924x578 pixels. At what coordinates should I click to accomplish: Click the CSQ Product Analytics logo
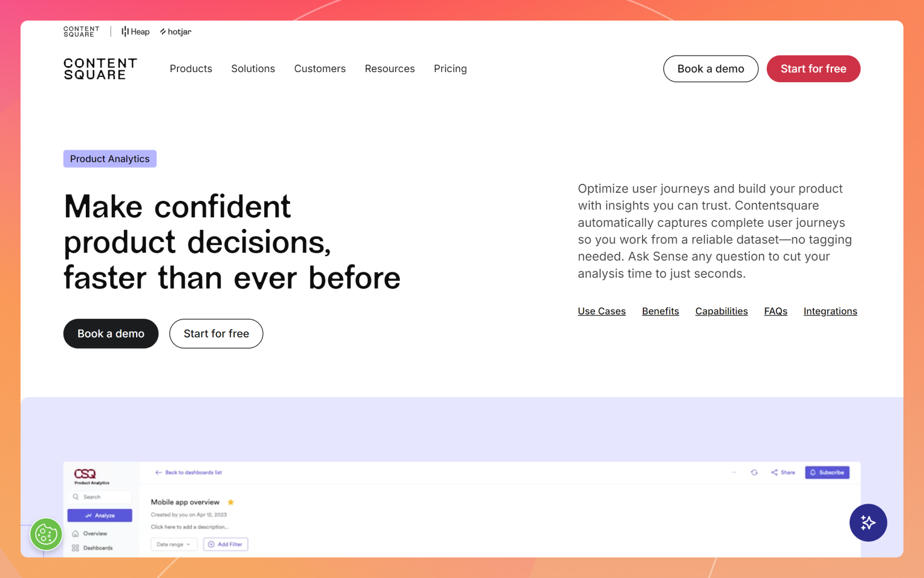pyautogui.click(x=91, y=476)
